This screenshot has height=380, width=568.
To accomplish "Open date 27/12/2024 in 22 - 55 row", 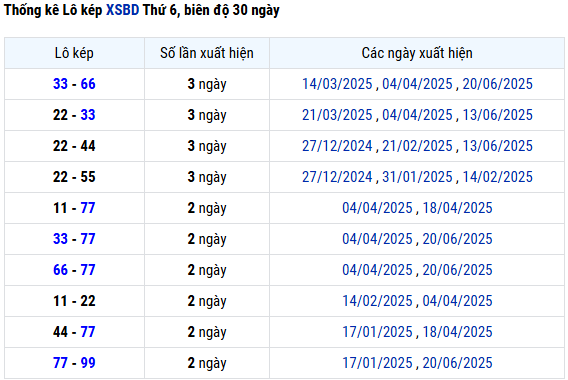I will (337, 177).
